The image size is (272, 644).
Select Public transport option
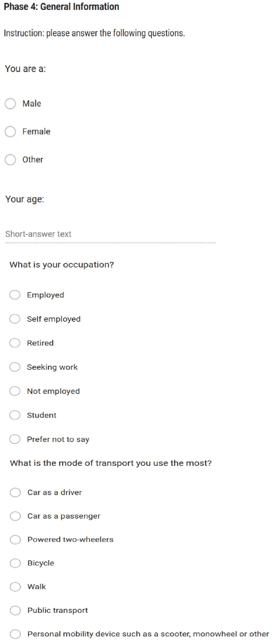click(15, 610)
